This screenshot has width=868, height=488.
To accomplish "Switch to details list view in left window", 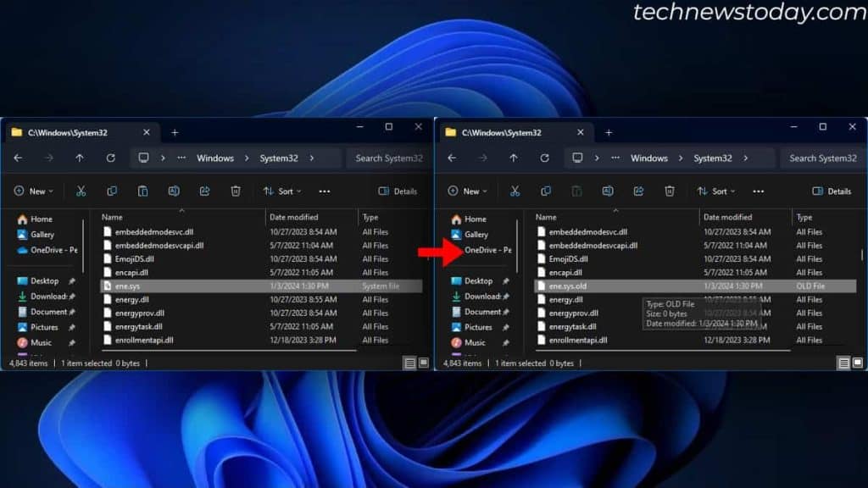I will pos(409,363).
